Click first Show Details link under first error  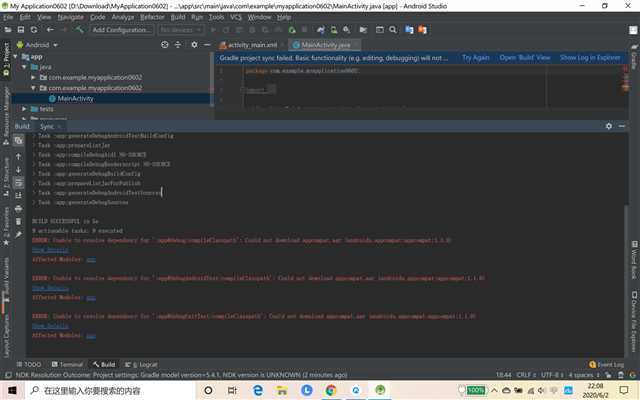click(x=51, y=250)
